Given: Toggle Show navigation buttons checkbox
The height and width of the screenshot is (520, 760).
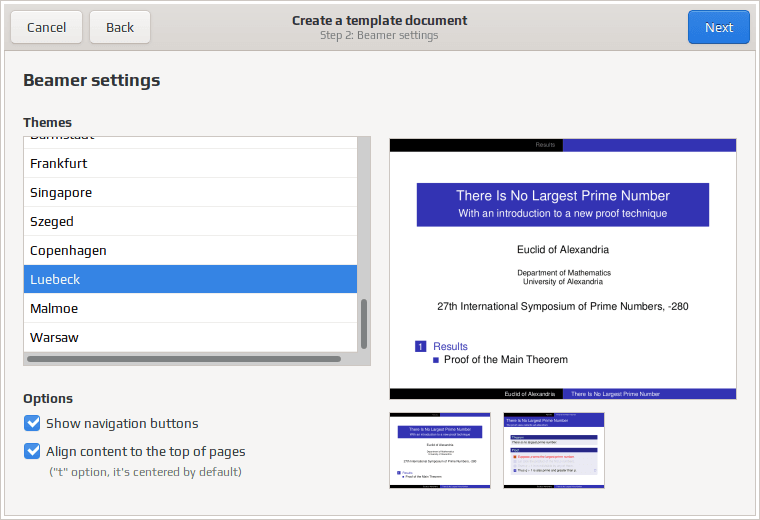Looking at the screenshot, I should pyautogui.click(x=32, y=423).
